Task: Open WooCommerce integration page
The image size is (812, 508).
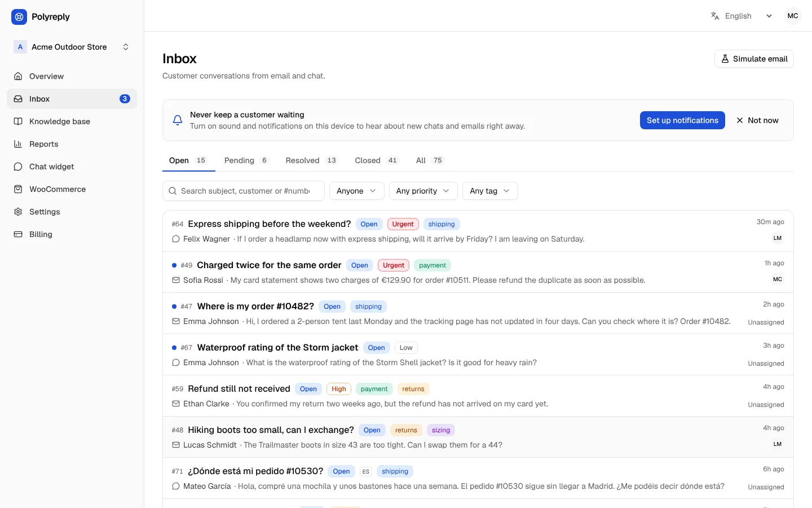Action: pos(72,189)
